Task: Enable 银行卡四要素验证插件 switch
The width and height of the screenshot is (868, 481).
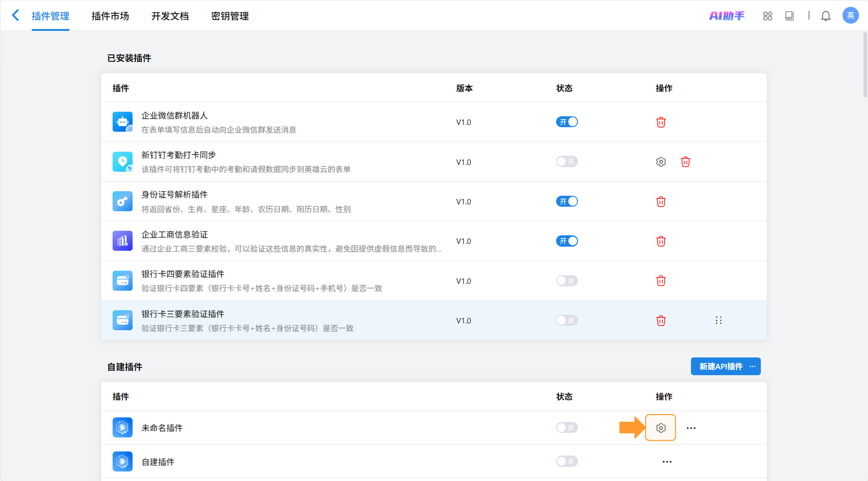Action: coord(567,281)
